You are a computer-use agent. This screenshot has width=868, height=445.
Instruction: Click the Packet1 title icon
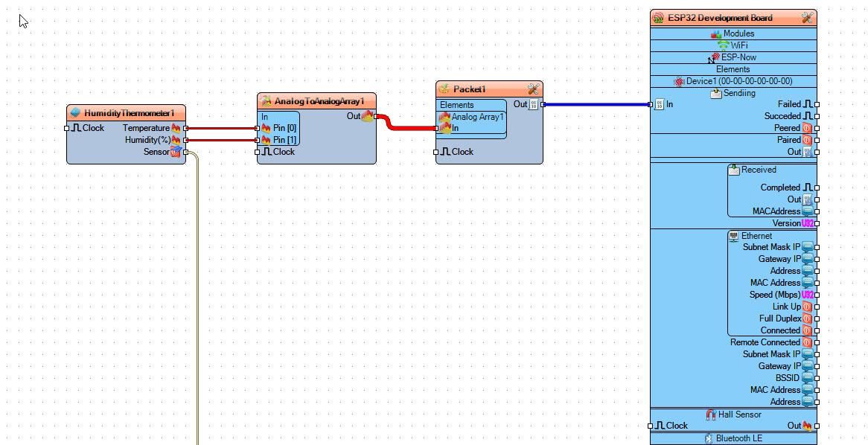[444, 89]
